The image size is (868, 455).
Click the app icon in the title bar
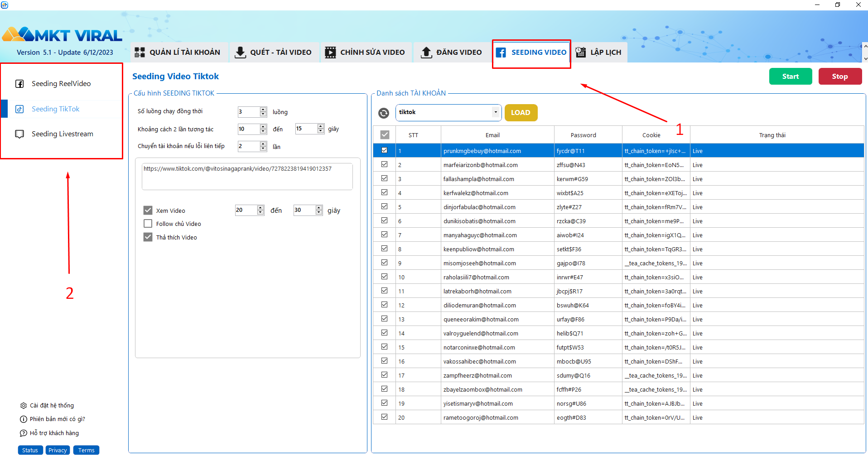click(5, 5)
